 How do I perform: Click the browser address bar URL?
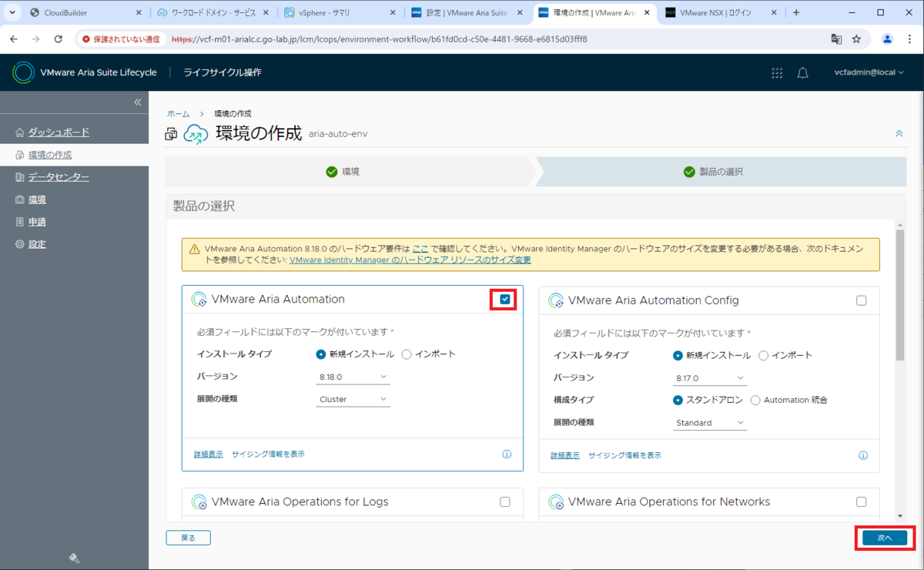pyautogui.click(x=379, y=39)
